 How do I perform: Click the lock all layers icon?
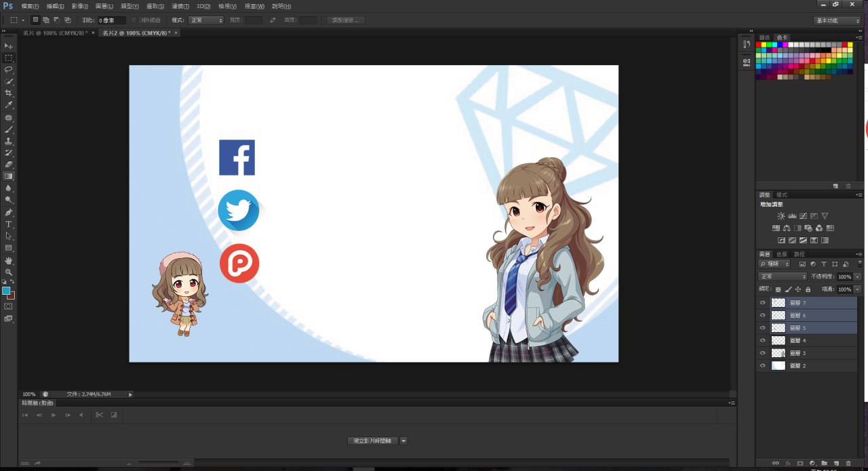pyautogui.click(x=808, y=289)
